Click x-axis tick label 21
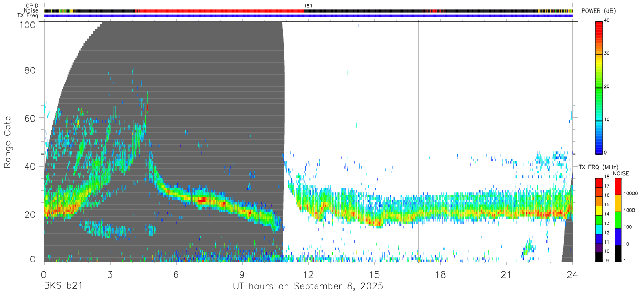Viewport: 644px width, 297px height. [x=506, y=274]
